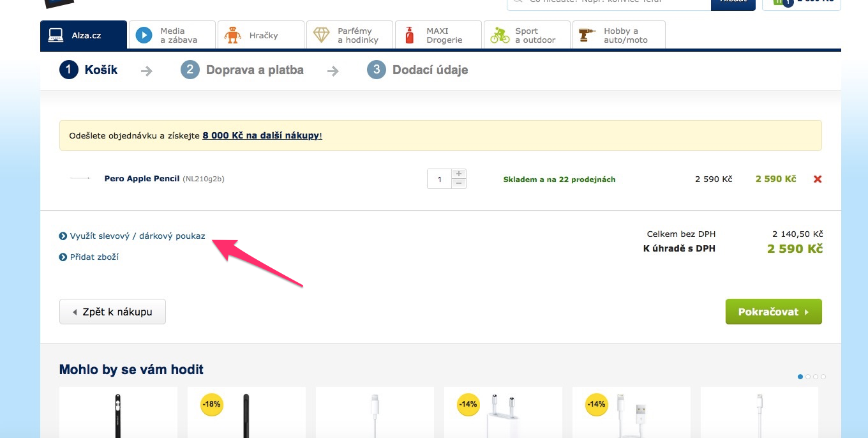The width and height of the screenshot is (868, 438).
Task: Expand the Přidat zboží option
Action: (x=89, y=257)
